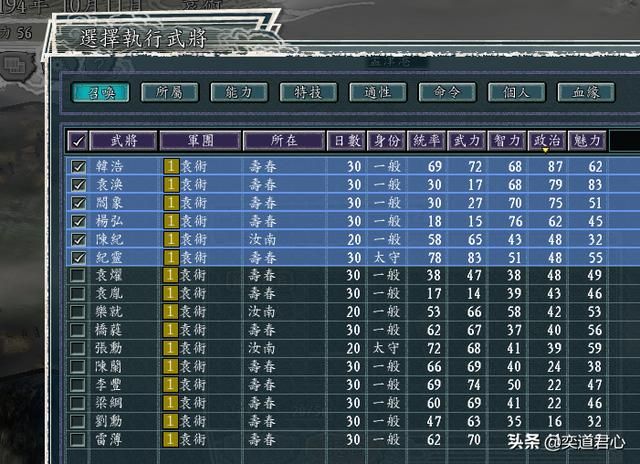Click the legion badge in 雷薄 row
Screen dimensions: 640x464
click(171, 440)
